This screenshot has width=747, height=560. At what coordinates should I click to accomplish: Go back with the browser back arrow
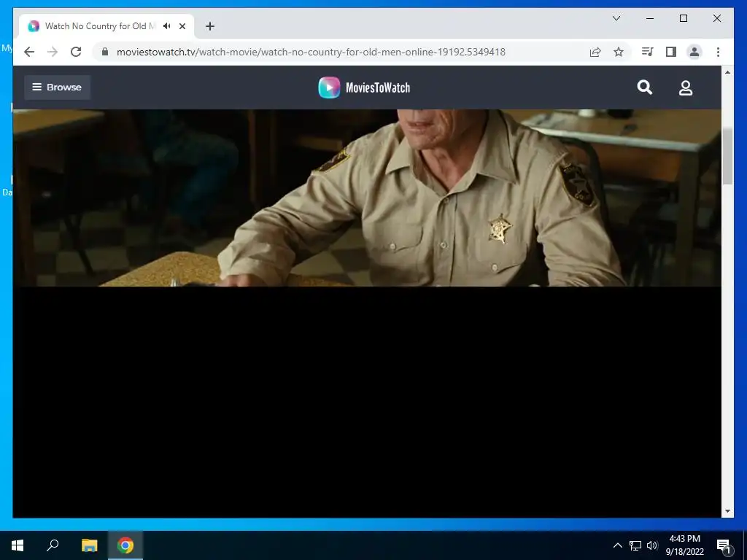click(29, 52)
